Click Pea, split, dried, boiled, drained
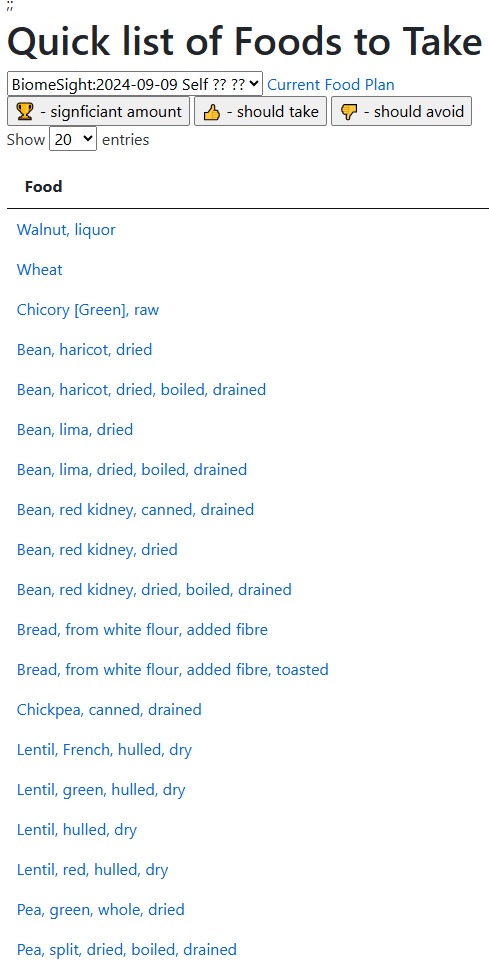Viewport: 489px width, 966px height. click(x=126, y=949)
